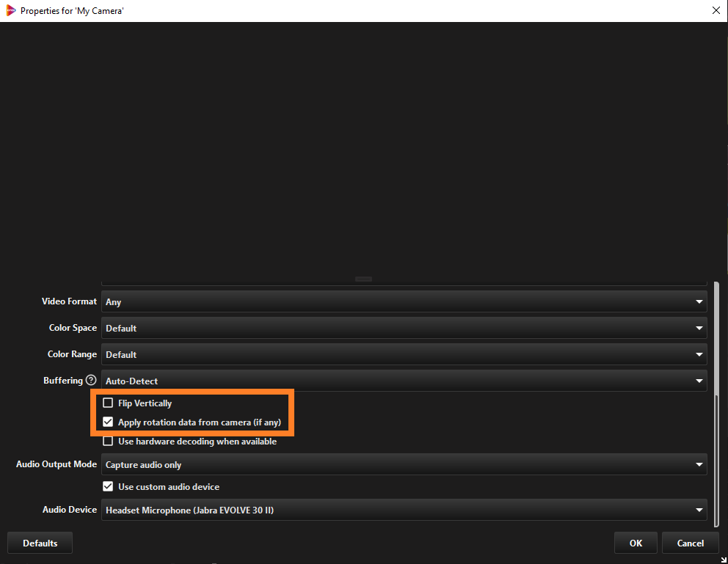Open the Video Format dropdown
728x564 pixels.
pyautogui.click(x=404, y=302)
